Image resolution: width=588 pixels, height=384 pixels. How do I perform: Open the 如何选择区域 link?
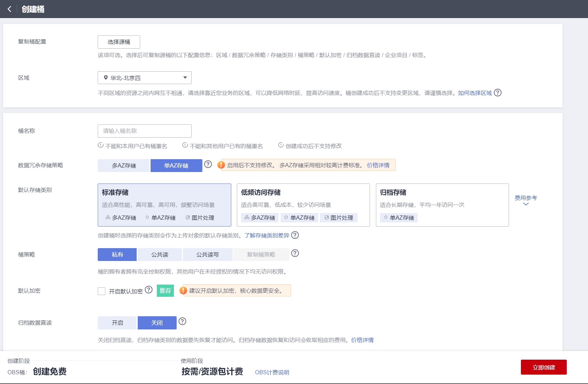475,93
